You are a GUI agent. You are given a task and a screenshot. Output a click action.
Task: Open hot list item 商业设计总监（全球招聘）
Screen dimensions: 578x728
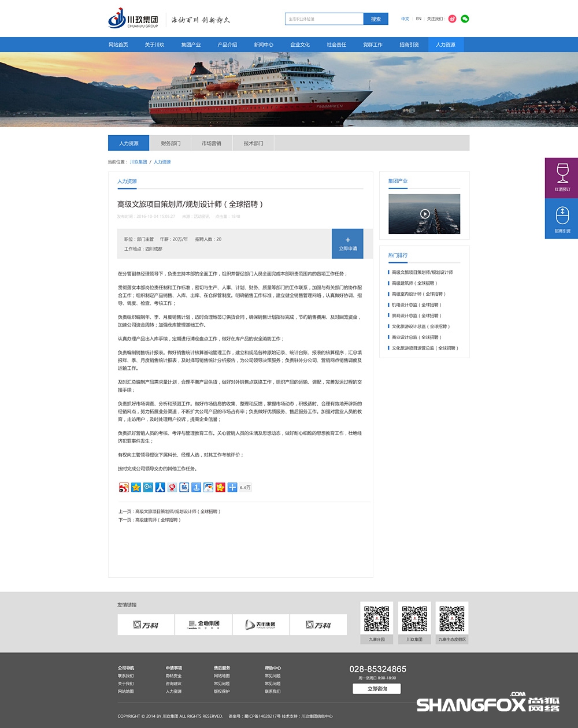[417, 337]
